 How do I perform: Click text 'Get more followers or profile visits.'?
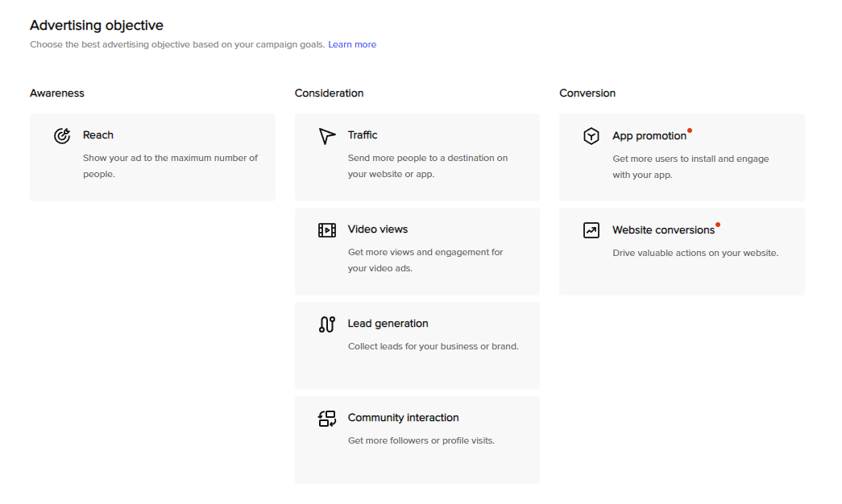pyautogui.click(x=421, y=440)
